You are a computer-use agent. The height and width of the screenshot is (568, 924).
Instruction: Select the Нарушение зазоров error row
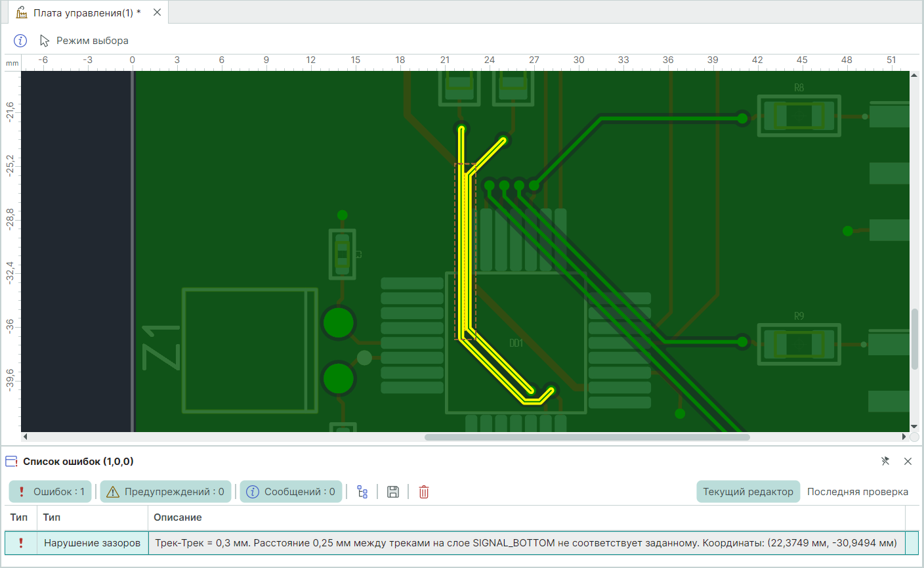point(92,543)
